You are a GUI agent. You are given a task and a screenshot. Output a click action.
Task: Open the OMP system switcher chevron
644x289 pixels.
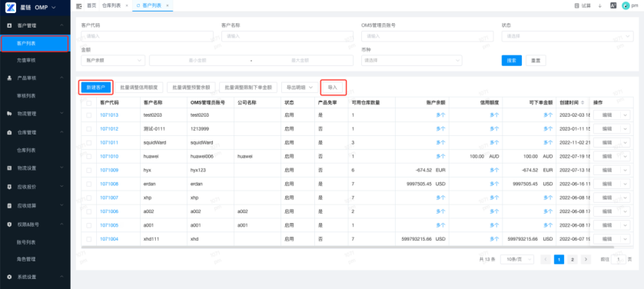54,8
